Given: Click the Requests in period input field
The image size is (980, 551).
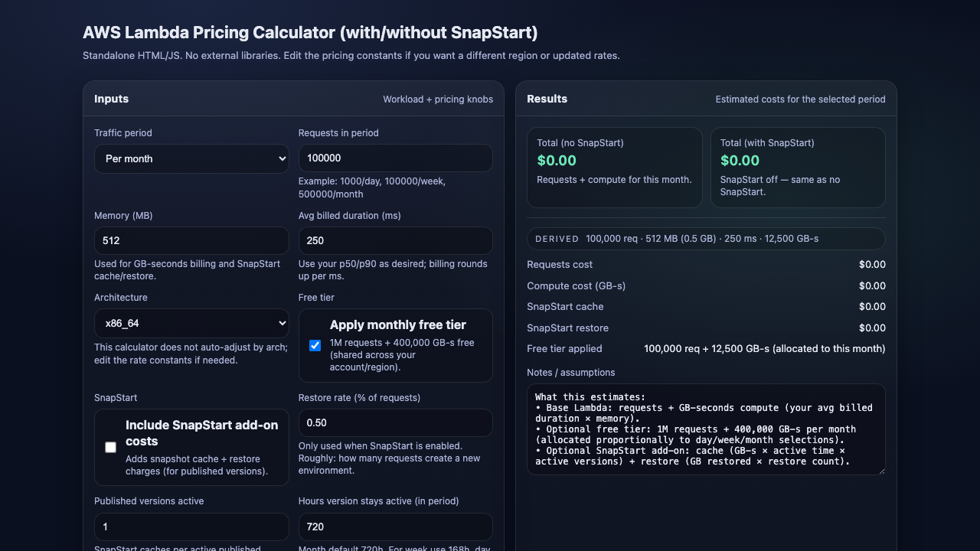Looking at the screenshot, I should click(x=395, y=158).
